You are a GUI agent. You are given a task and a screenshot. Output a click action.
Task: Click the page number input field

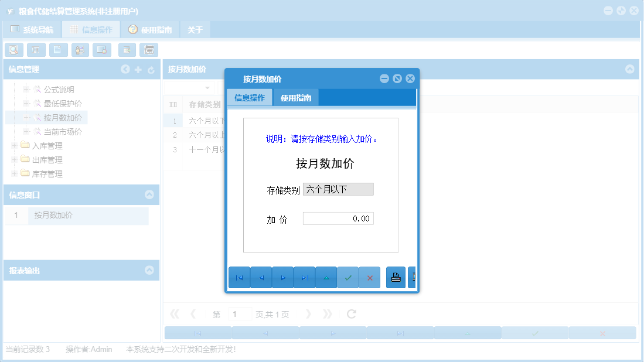click(x=240, y=314)
